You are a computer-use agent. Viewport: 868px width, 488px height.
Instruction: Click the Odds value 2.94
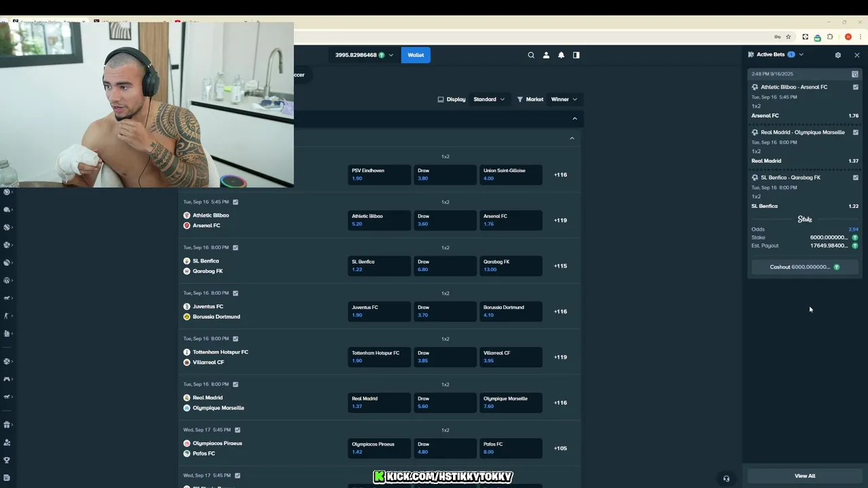[853, 229]
